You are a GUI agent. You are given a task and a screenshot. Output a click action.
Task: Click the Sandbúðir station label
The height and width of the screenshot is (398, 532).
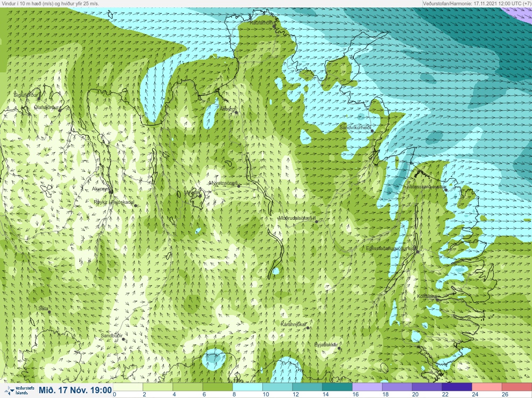click(112, 336)
